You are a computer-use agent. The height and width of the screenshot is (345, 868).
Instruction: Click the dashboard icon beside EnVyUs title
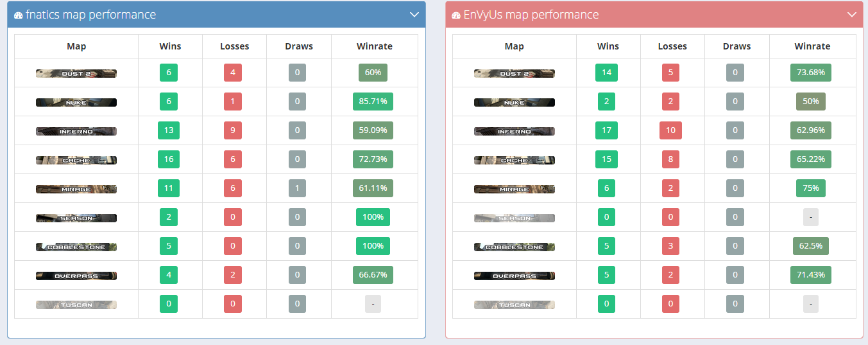pos(456,15)
